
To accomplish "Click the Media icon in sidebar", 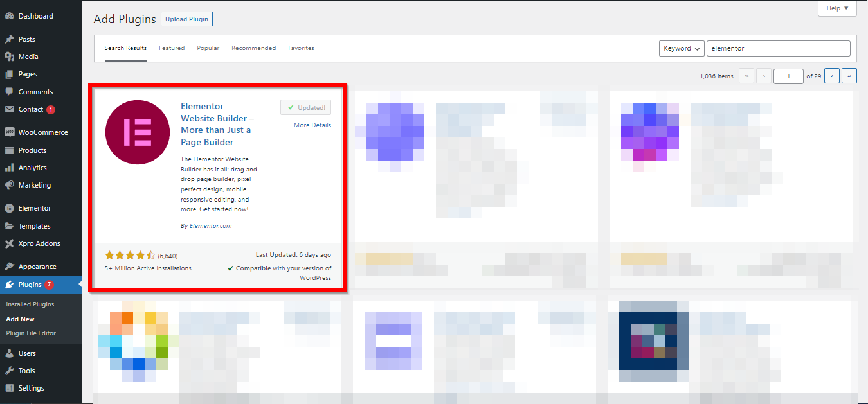I will [10, 57].
